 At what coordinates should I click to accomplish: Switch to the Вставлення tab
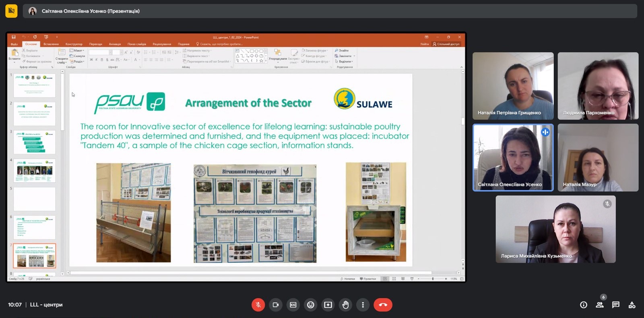51,44
